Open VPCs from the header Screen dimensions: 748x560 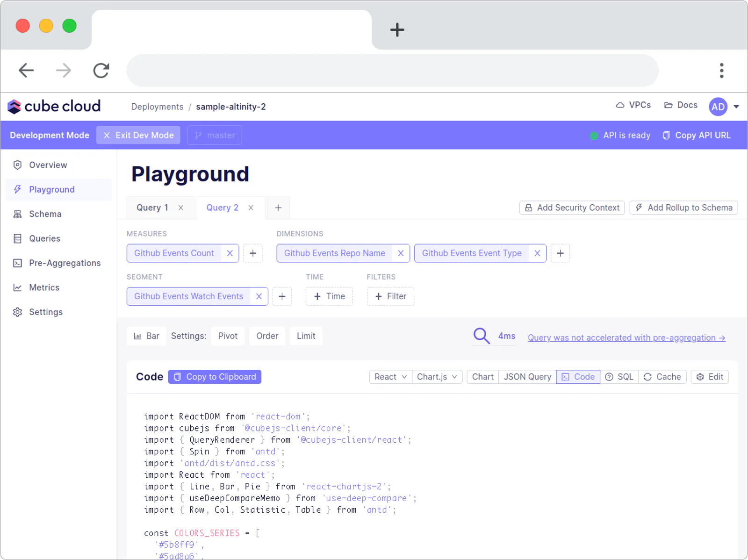click(633, 105)
